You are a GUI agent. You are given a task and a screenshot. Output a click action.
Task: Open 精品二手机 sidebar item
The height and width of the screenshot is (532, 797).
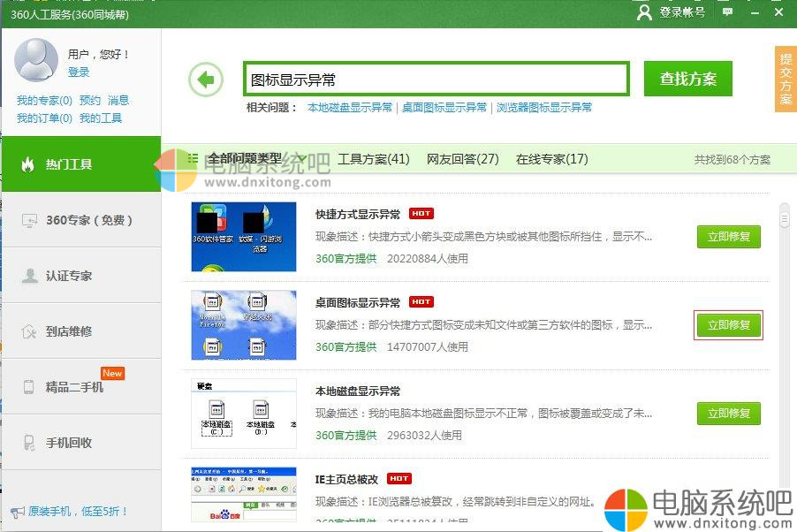[81, 386]
